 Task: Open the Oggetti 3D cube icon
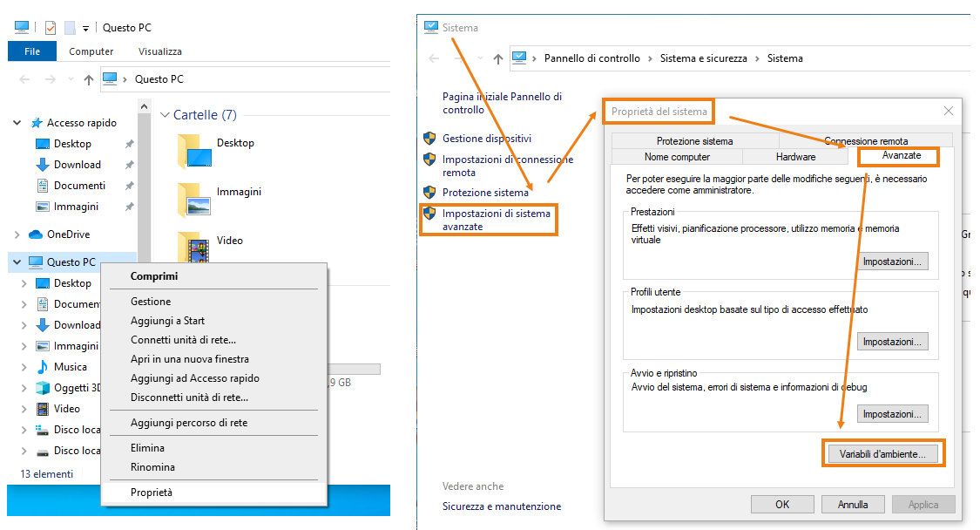tap(42, 388)
